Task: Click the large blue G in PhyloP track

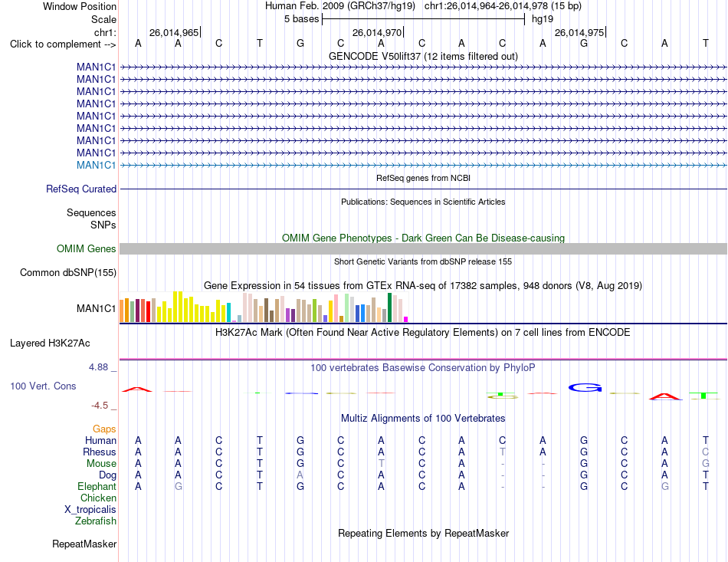Action: (x=585, y=387)
